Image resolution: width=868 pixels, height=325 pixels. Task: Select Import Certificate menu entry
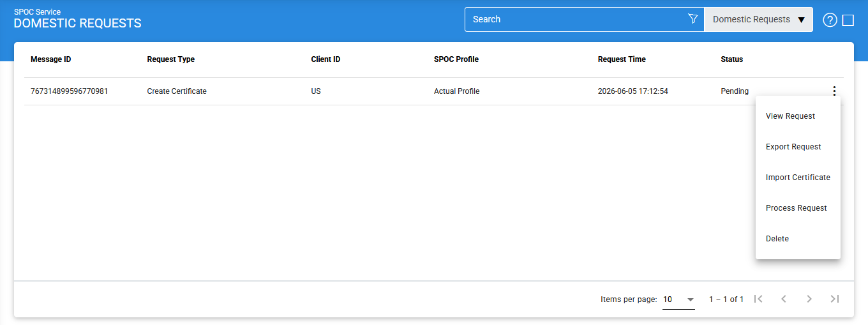[798, 178]
